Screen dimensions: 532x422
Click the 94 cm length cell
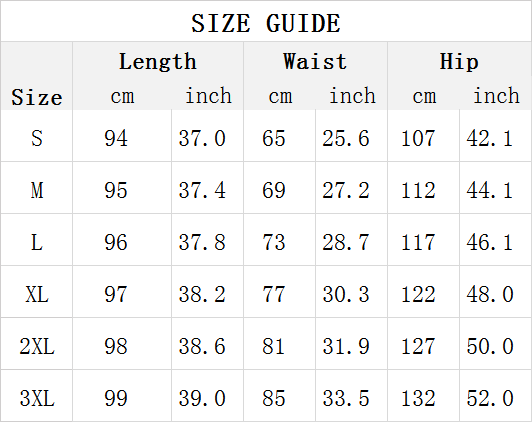pos(116,138)
